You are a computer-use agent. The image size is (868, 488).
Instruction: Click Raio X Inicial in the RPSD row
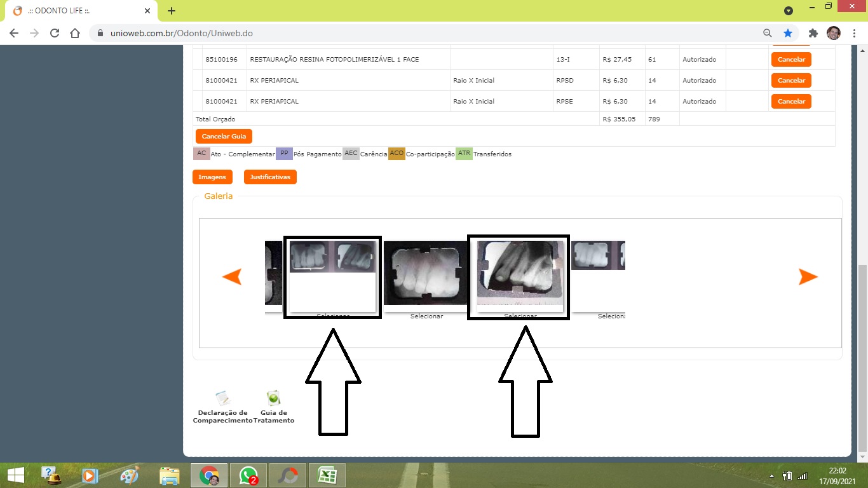pyautogui.click(x=473, y=81)
